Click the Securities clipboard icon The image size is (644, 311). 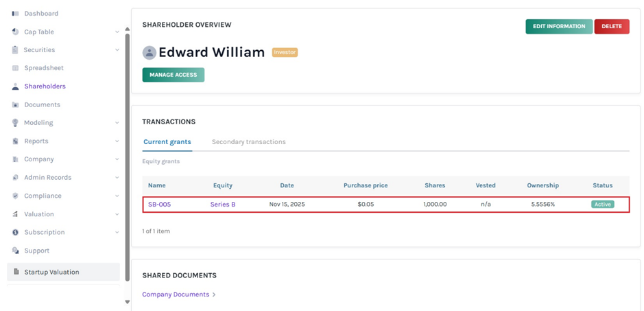coord(15,50)
